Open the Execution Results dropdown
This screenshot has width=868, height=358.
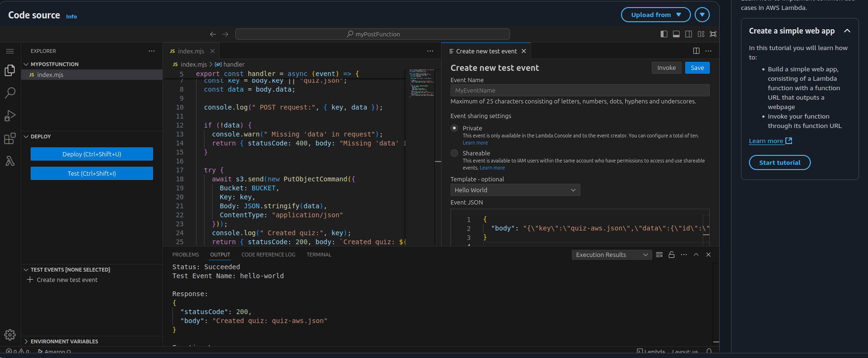611,255
